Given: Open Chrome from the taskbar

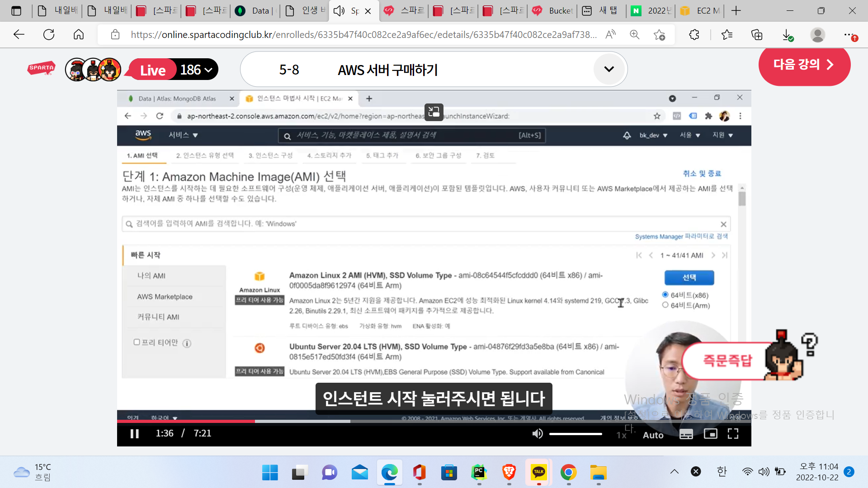Looking at the screenshot, I should click(568, 473).
